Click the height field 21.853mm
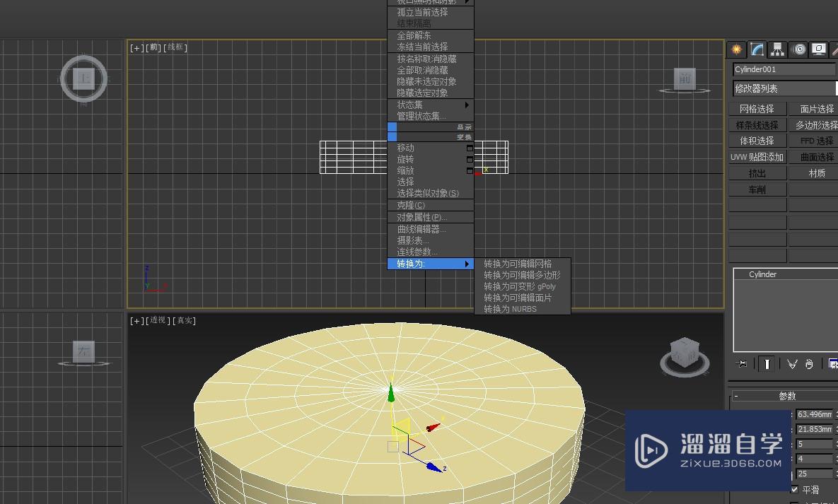The height and width of the screenshot is (504, 838). tap(815, 429)
